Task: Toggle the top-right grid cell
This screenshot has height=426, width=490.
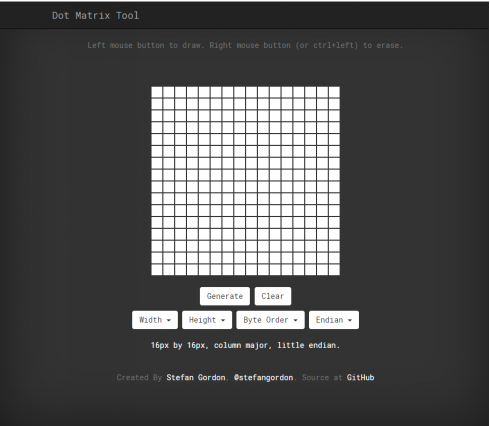Action: click(334, 92)
